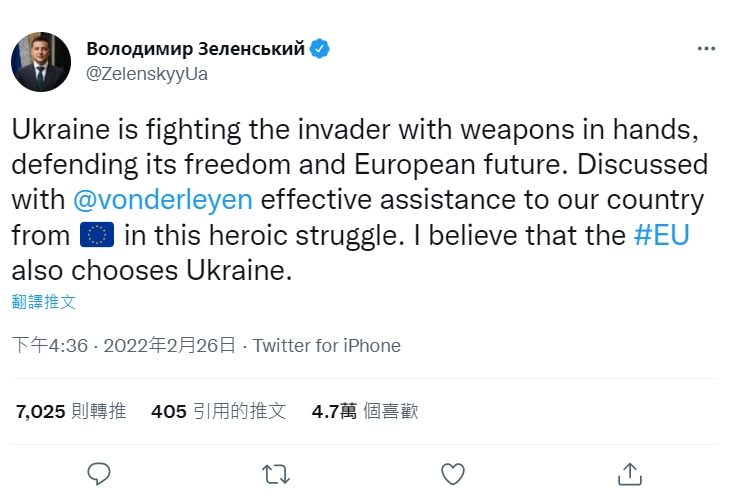This screenshot has width=730, height=501.
Task: Like the tweet with the heart icon
Action: [x=453, y=472]
